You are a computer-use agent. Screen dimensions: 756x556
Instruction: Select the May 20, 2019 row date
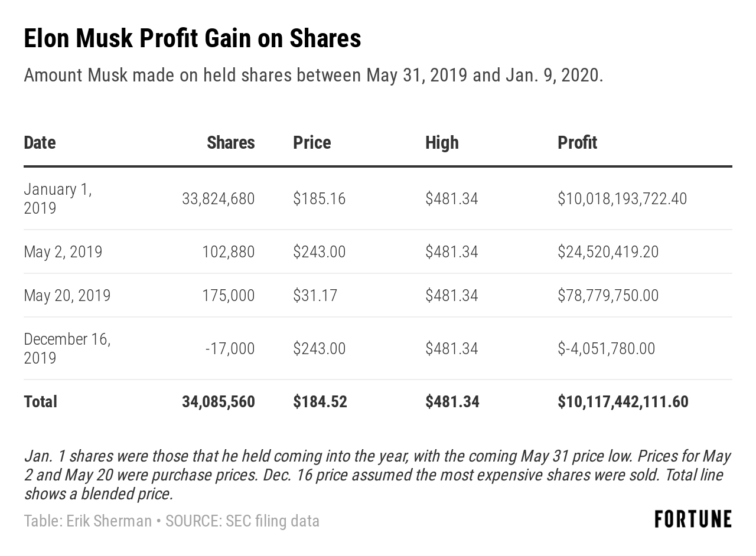pyautogui.click(x=67, y=295)
